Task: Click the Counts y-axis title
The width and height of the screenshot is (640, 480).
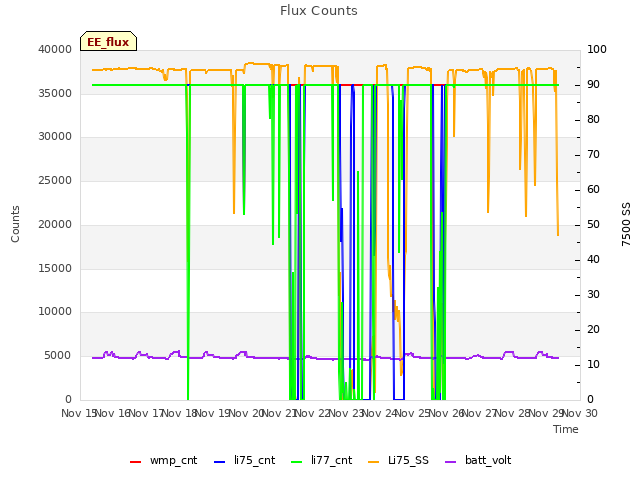Action: 15,224
